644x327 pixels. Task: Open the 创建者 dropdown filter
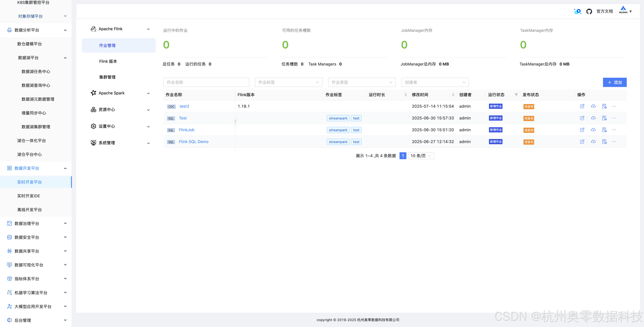(x=435, y=82)
